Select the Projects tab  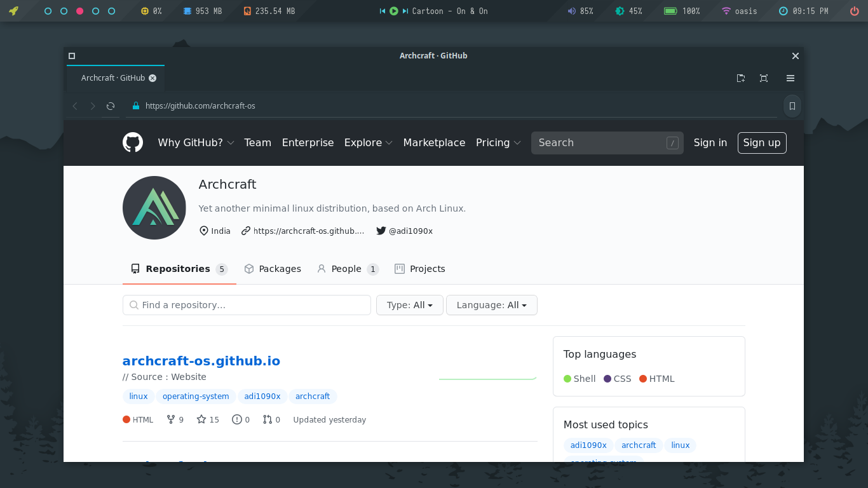[420, 269]
